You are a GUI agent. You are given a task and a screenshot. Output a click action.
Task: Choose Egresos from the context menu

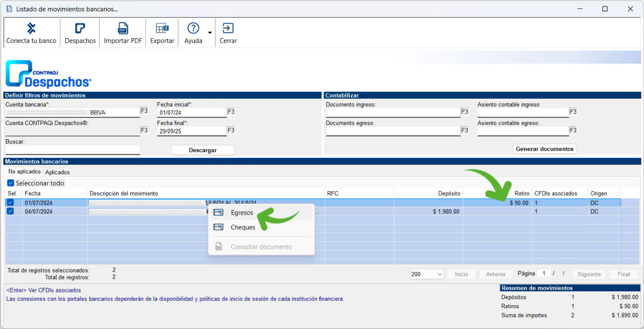[x=242, y=213]
